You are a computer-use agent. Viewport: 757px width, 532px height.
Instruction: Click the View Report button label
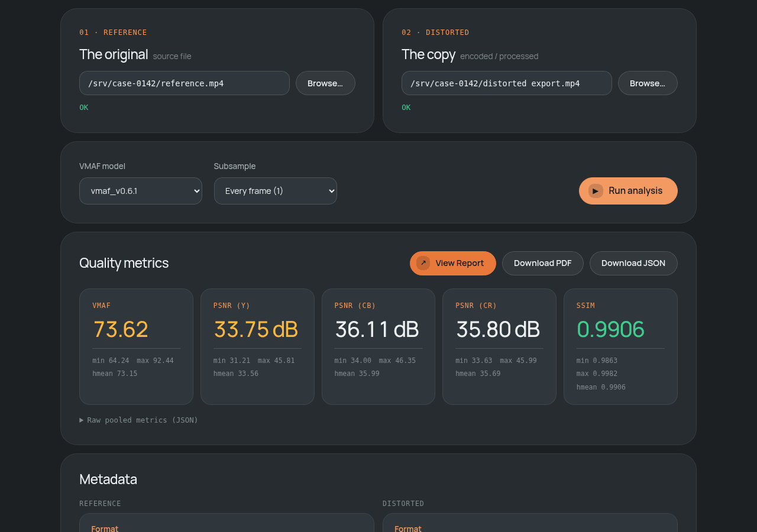coord(460,263)
